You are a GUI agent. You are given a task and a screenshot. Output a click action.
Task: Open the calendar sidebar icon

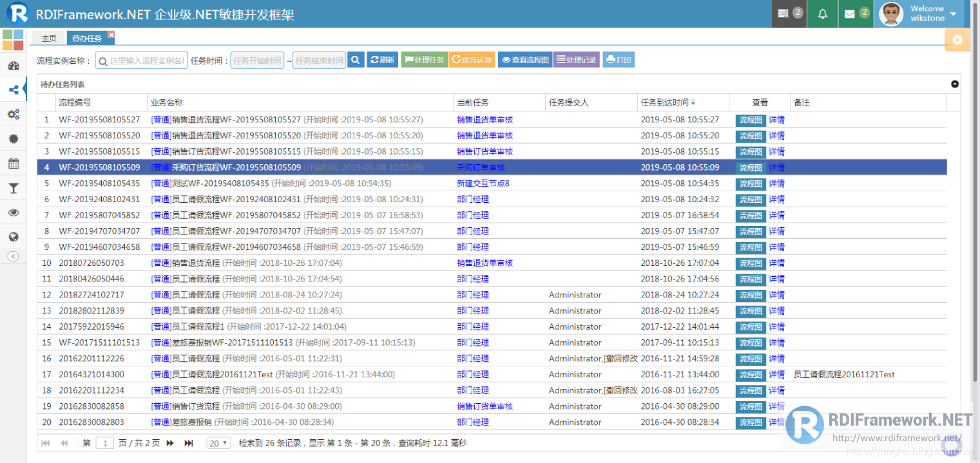point(13,164)
